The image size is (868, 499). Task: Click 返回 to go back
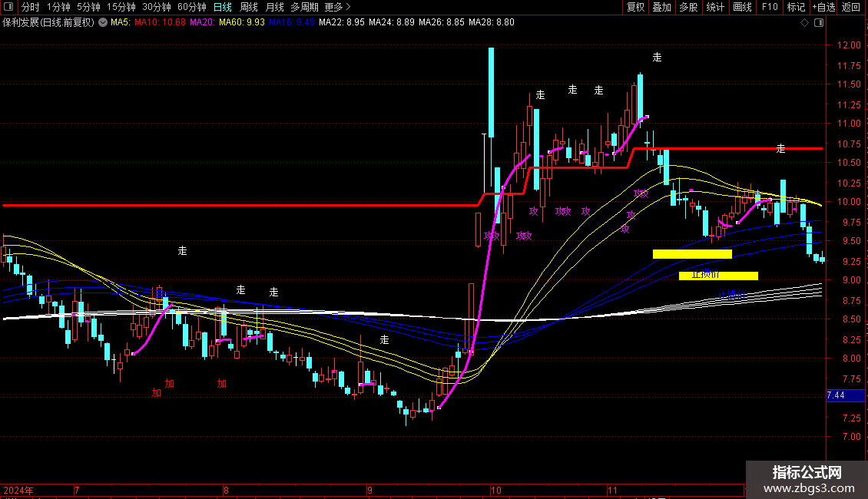[851, 7]
